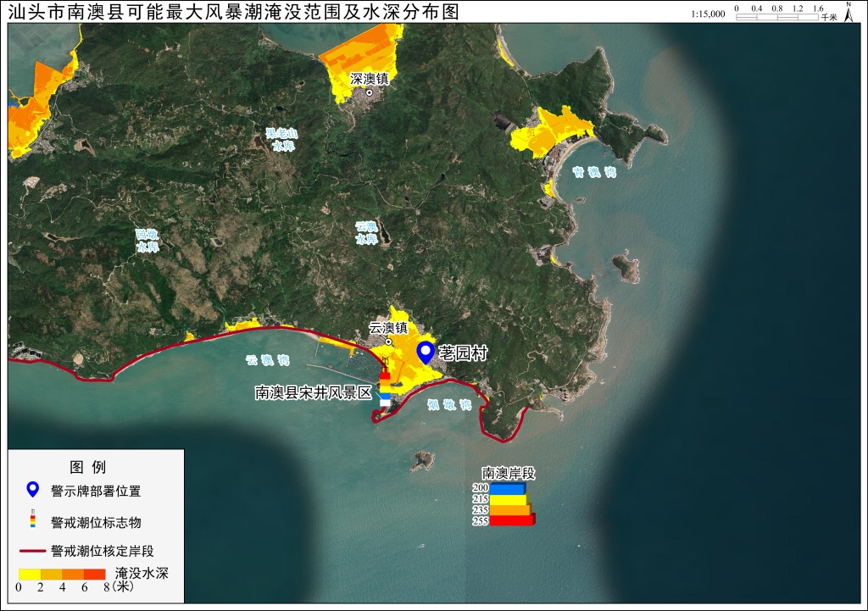
Task: Click the blue 200 bar in 南澳岸段 chart
Action: click(508, 488)
